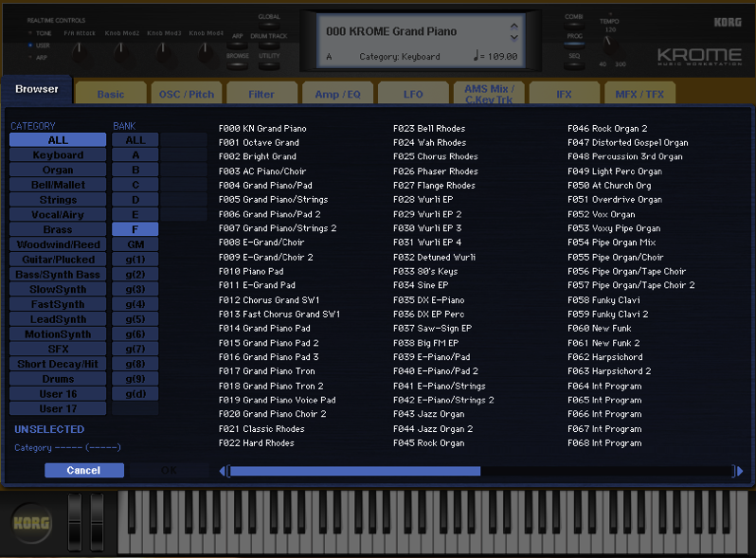Select bank ALL
756x558 pixels.
[x=135, y=140]
